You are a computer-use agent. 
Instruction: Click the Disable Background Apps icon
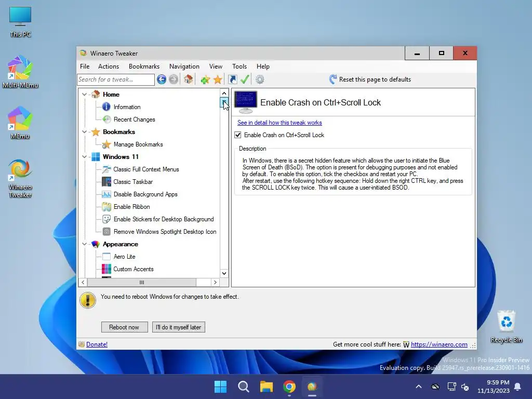pyautogui.click(x=107, y=194)
